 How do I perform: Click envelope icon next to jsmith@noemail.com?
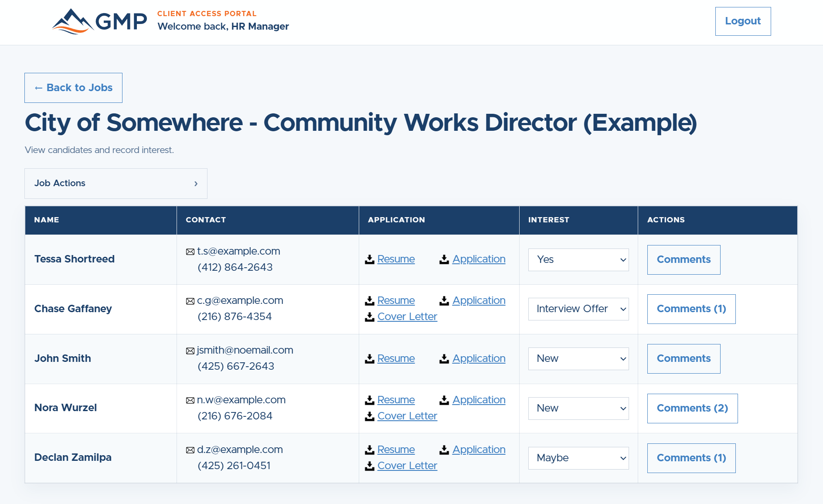coord(190,351)
